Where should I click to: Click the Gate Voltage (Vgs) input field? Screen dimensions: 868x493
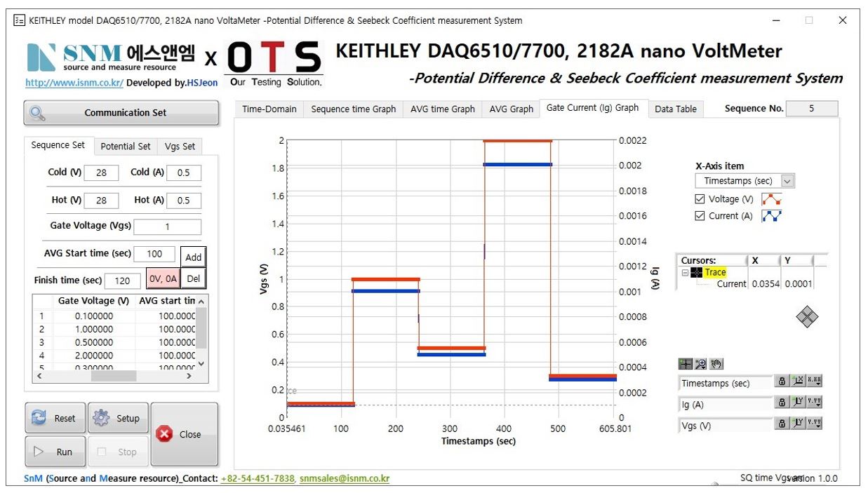coord(167,227)
